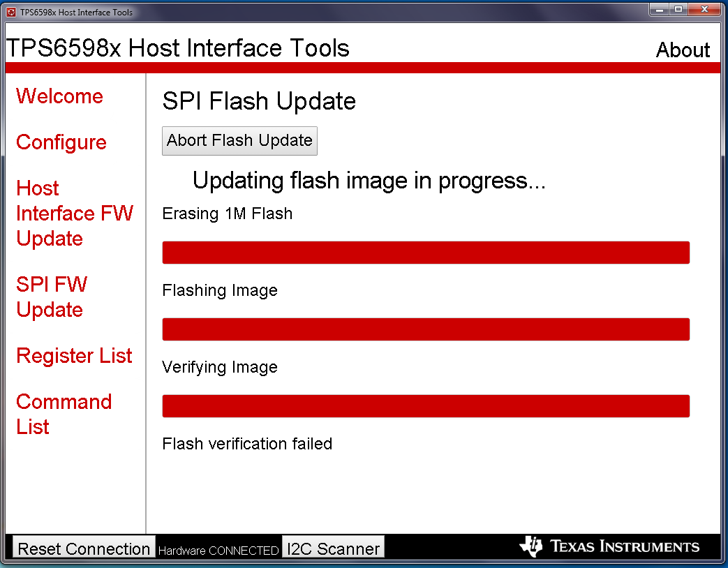Image resolution: width=728 pixels, height=568 pixels.
Task: Click the Flash verification failed message
Action: pos(247,444)
